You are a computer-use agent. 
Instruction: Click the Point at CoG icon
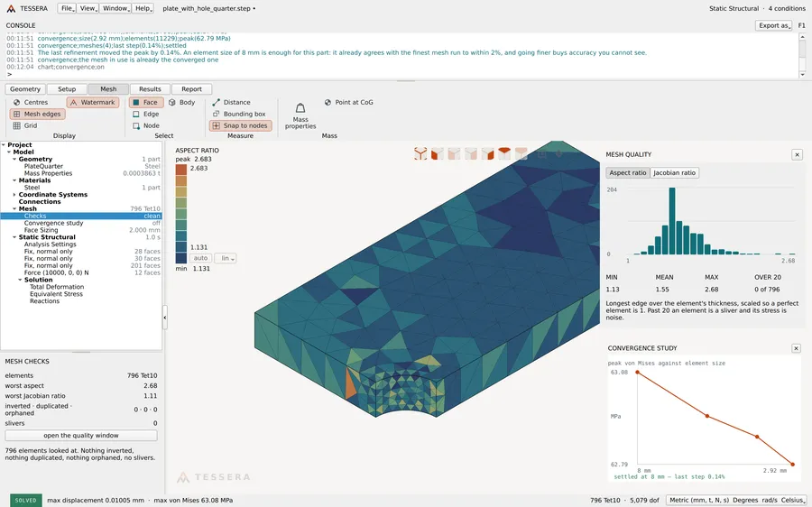click(328, 103)
